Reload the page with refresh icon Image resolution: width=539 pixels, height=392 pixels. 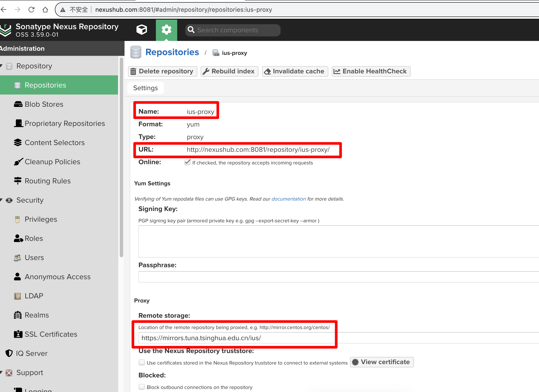point(31,10)
